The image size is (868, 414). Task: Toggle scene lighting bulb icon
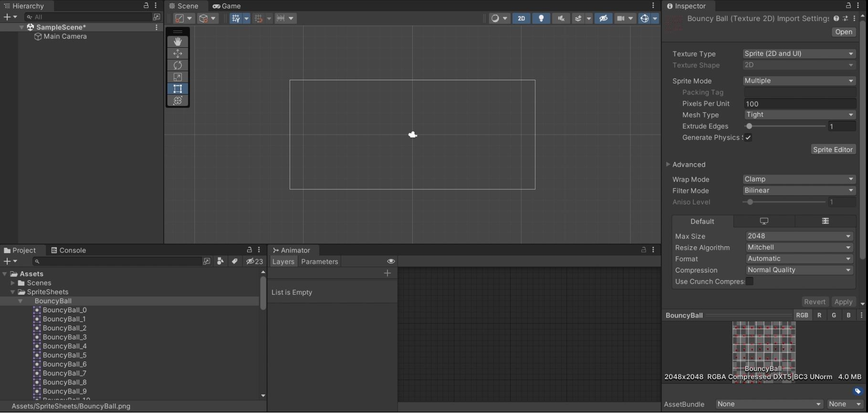point(541,18)
